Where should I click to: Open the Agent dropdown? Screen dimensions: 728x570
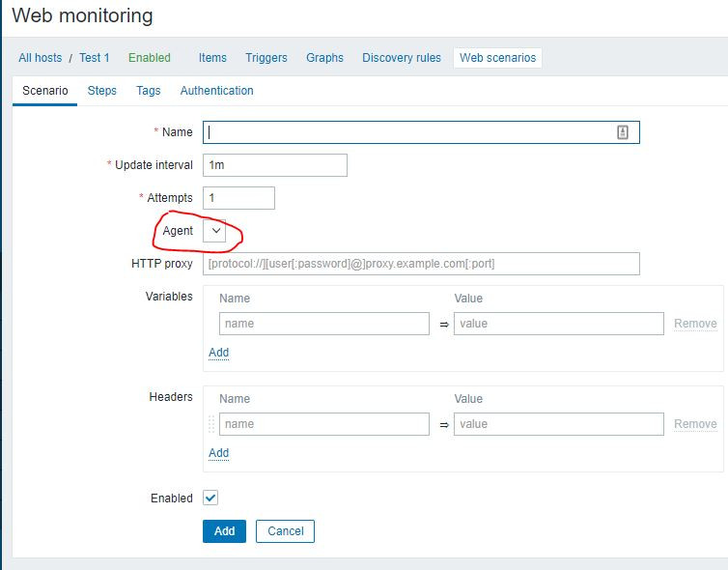point(216,231)
